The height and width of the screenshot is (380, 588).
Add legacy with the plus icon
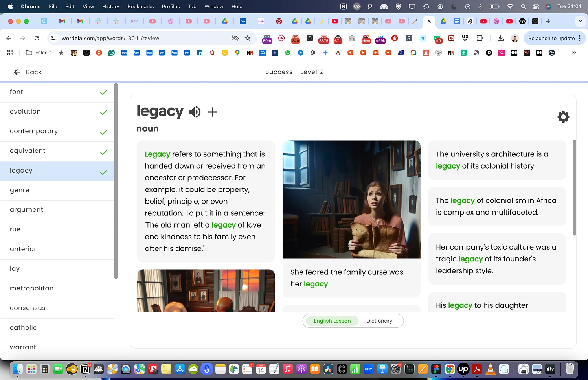point(213,112)
